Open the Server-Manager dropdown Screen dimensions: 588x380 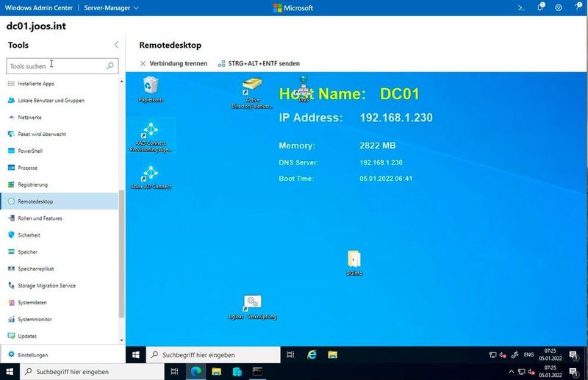click(111, 8)
